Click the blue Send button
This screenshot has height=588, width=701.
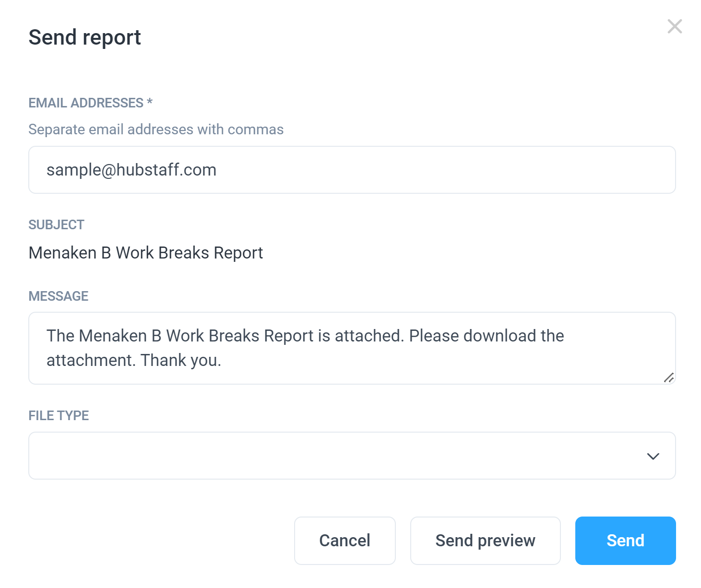[x=626, y=541]
